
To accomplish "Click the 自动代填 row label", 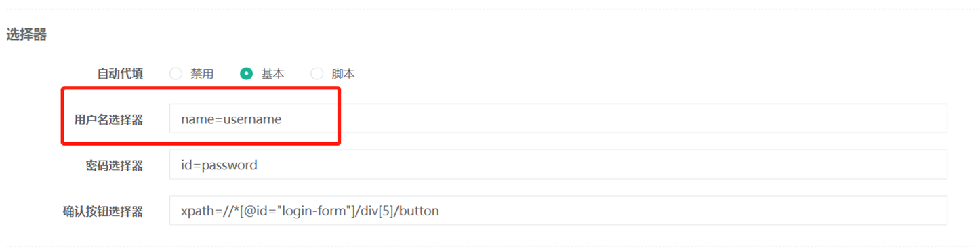I will click(x=120, y=74).
